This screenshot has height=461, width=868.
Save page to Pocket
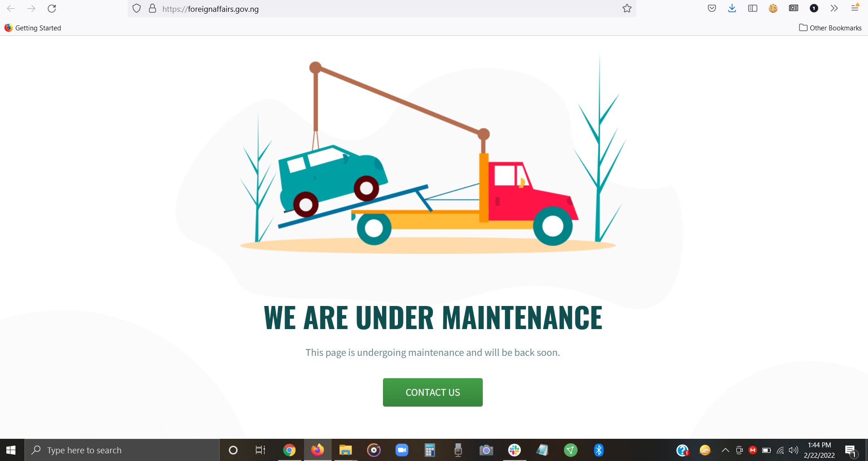712,8
